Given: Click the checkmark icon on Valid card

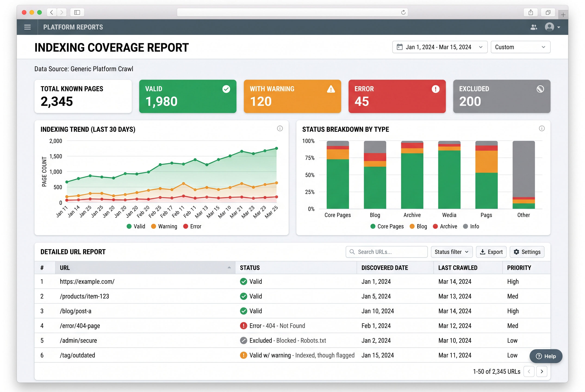Looking at the screenshot, I should (x=226, y=89).
